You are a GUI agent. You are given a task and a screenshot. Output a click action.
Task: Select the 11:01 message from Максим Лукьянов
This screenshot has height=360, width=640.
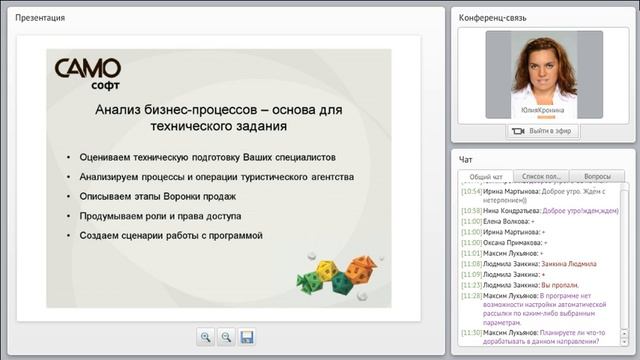click(x=502, y=253)
